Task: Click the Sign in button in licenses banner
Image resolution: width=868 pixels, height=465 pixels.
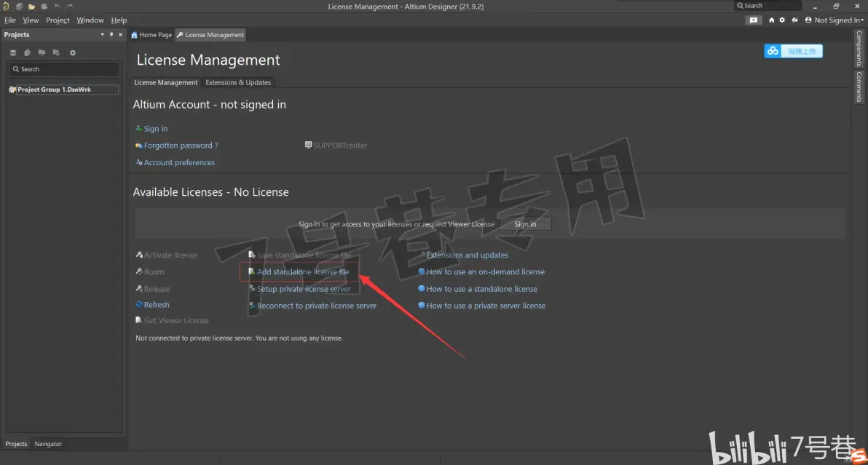Action: coord(525,224)
